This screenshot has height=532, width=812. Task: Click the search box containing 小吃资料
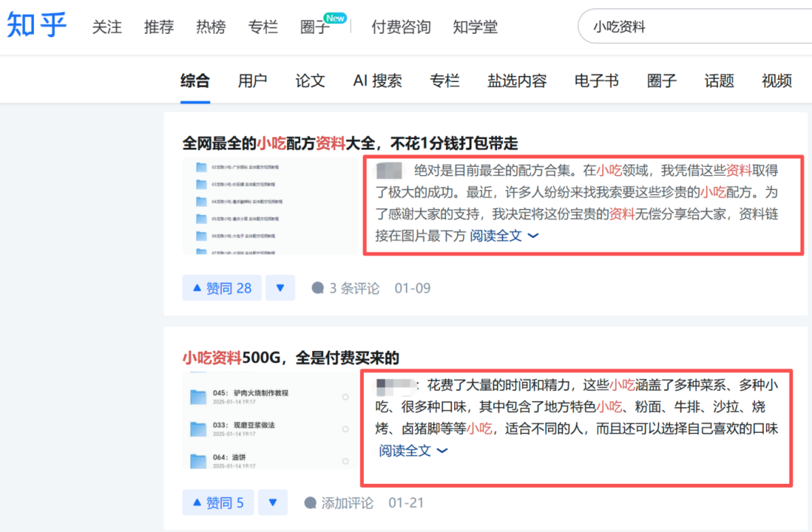pos(692,27)
